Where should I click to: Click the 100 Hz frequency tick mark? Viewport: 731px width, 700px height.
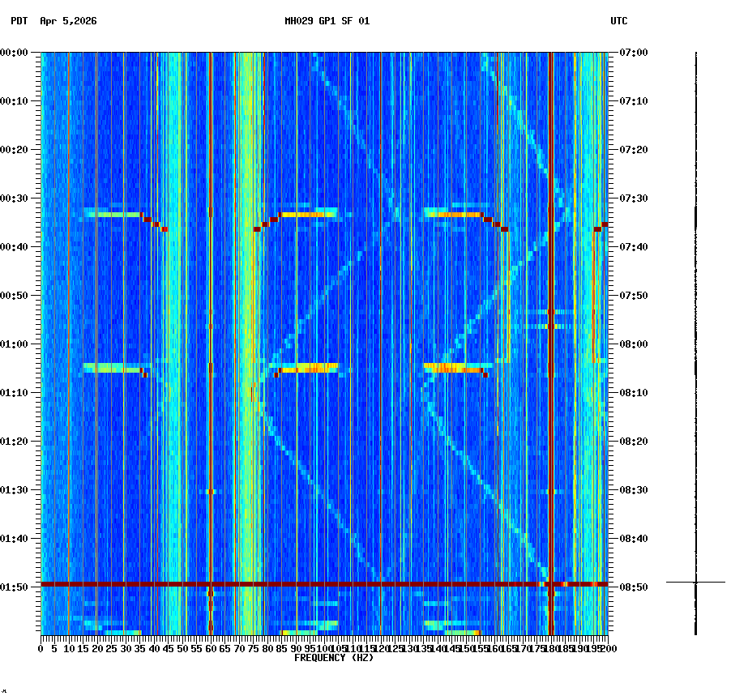pos(324,642)
